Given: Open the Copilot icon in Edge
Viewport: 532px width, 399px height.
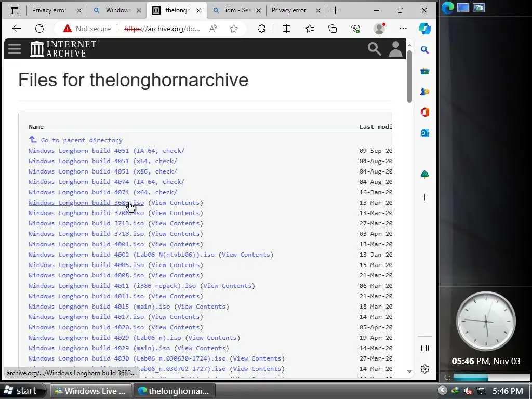Looking at the screenshot, I should (425, 29).
